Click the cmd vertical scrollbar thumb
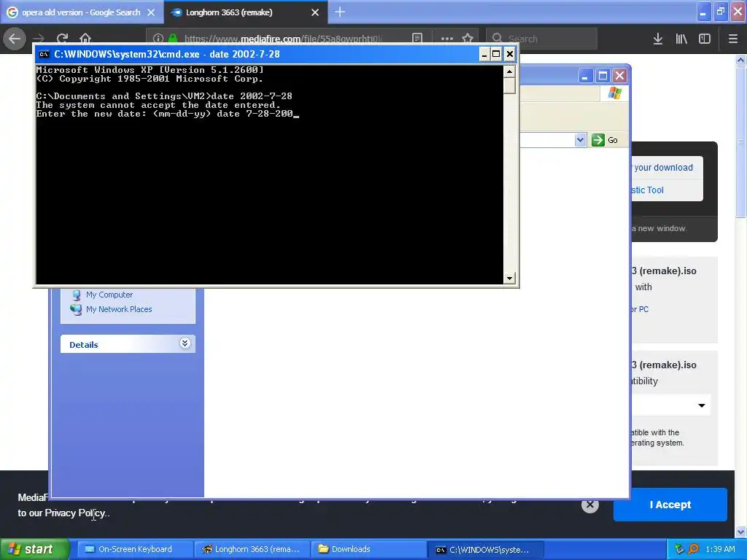The width and height of the screenshot is (747, 560). click(x=509, y=86)
